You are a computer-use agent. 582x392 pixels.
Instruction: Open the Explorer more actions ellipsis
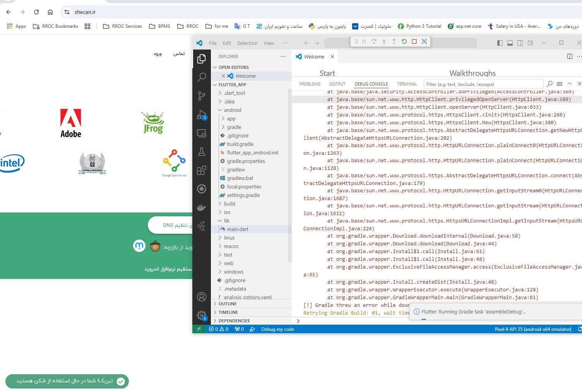(x=283, y=56)
